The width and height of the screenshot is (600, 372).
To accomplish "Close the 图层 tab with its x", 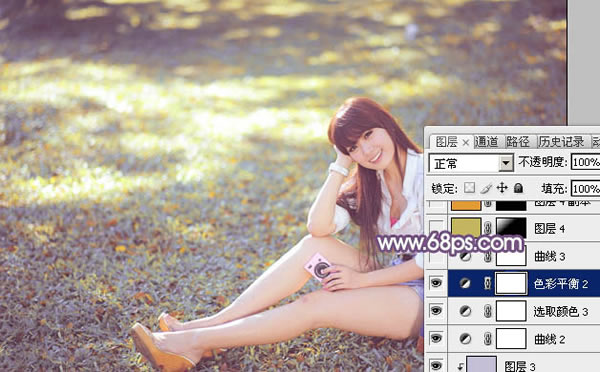I will [x=466, y=143].
